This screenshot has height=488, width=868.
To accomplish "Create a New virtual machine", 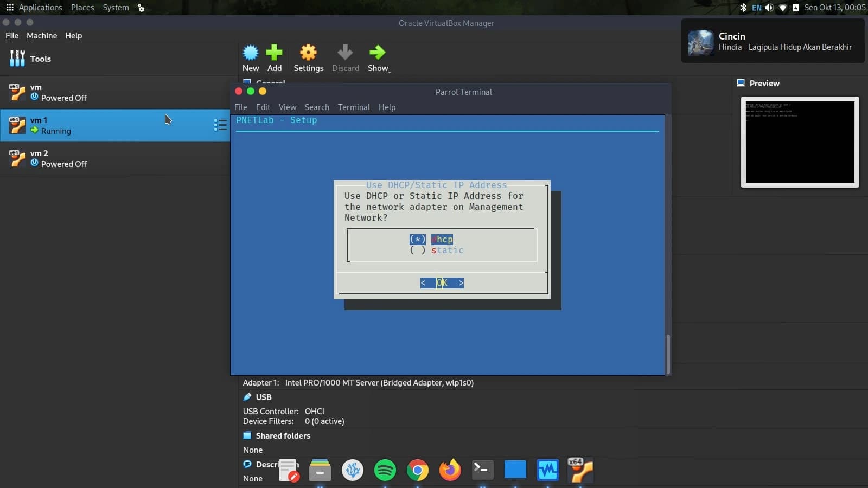I will (x=250, y=57).
